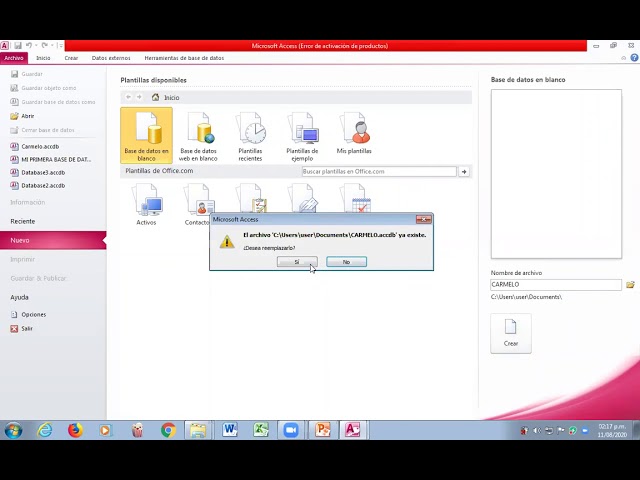Go forward in templates navigation
The height and width of the screenshot is (480, 640).
(139, 97)
